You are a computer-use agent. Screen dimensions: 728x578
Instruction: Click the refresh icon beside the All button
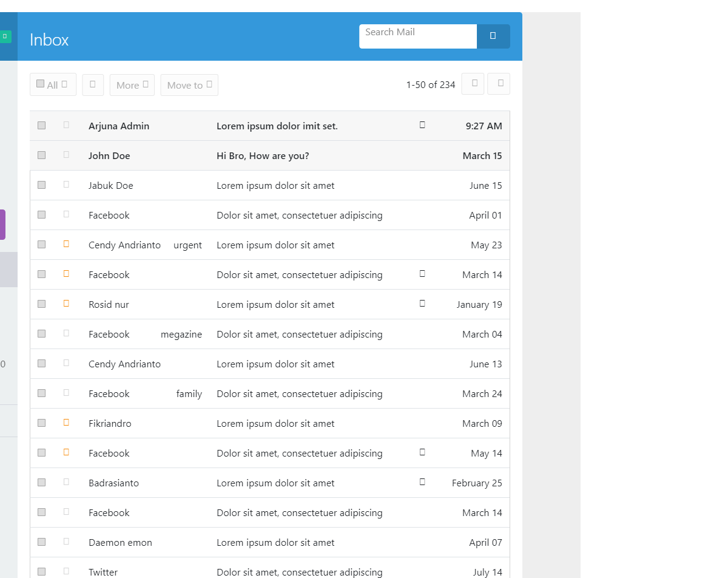click(x=92, y=84)
